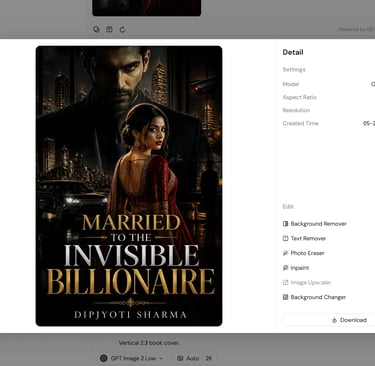The height and width of the screenshot is (366, 375).
Task: Click the 'Model' label
Action: point(291,84)
